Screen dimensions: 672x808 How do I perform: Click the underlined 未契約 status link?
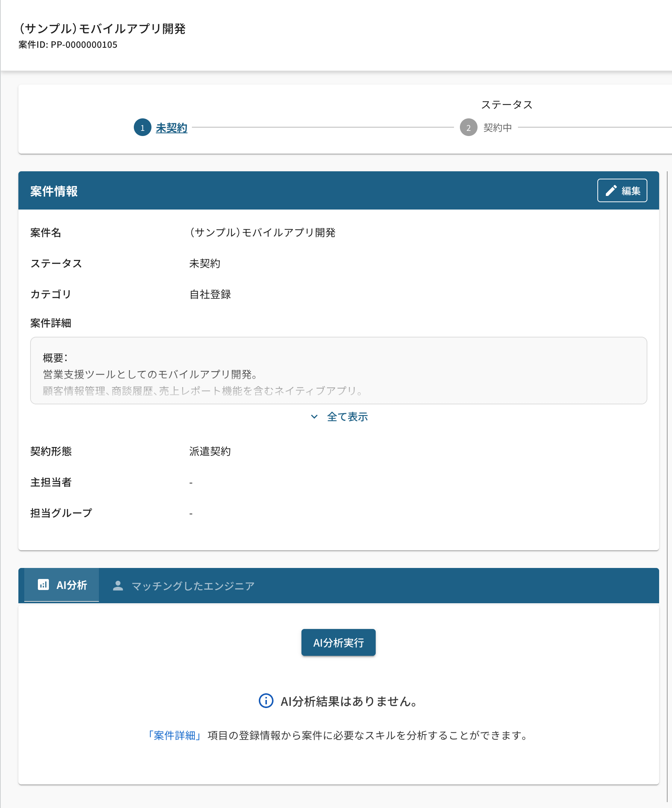pyautogui.click(x=171, y=127)
